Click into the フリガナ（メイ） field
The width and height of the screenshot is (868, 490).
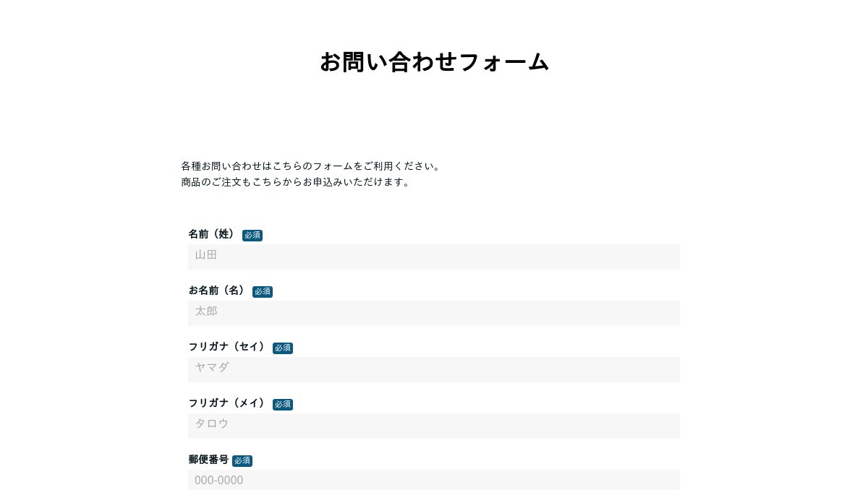[434, 426]
